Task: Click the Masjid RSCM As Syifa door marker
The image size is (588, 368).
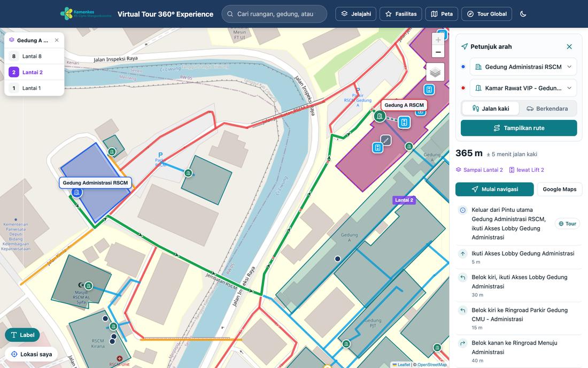Action: (89, 286)
